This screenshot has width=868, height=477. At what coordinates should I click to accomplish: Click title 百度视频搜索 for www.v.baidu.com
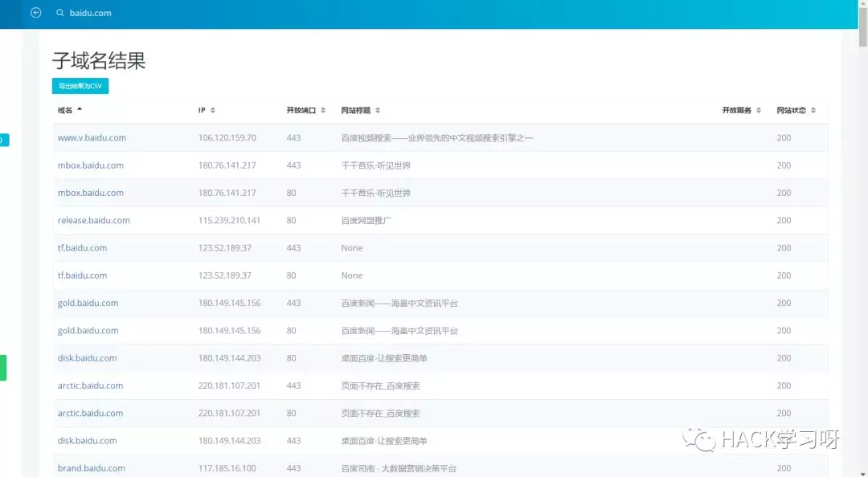[436, 138]
